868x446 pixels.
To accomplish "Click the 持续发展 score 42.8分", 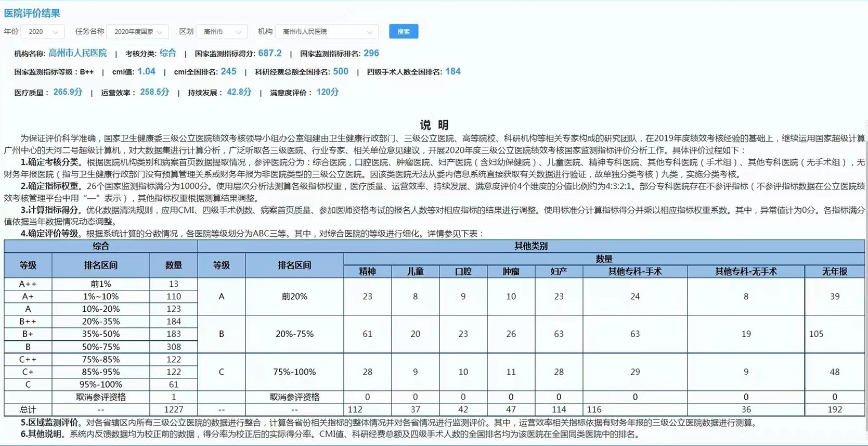I will (x=239, y=92).
